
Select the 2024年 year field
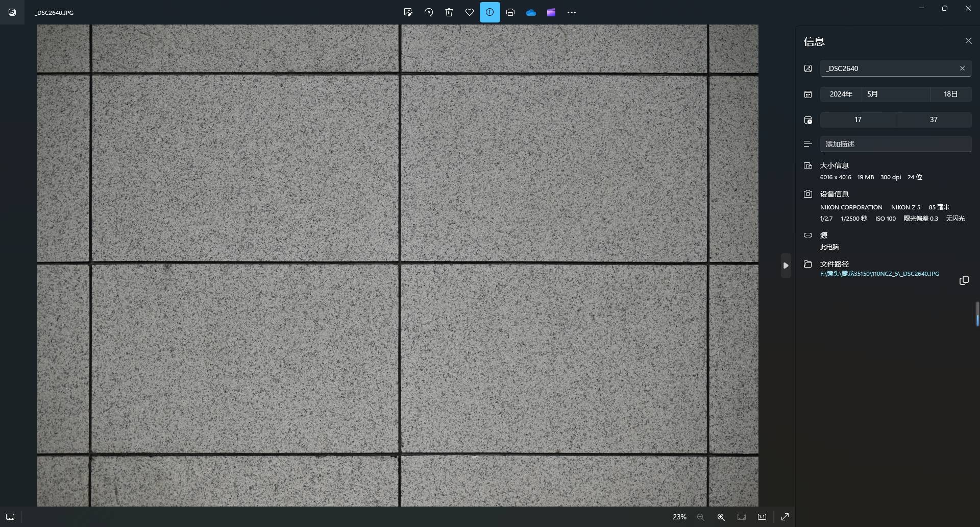point(841,94)
